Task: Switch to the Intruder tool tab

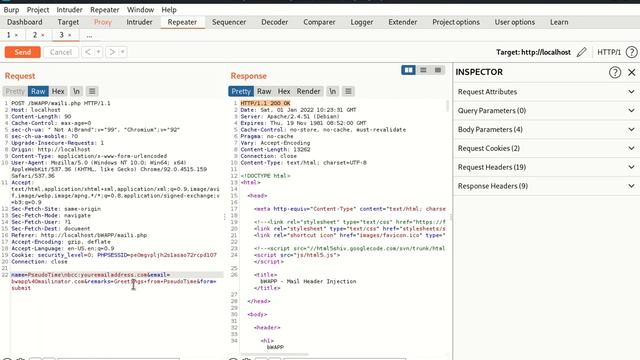Action: coord(139,22)
